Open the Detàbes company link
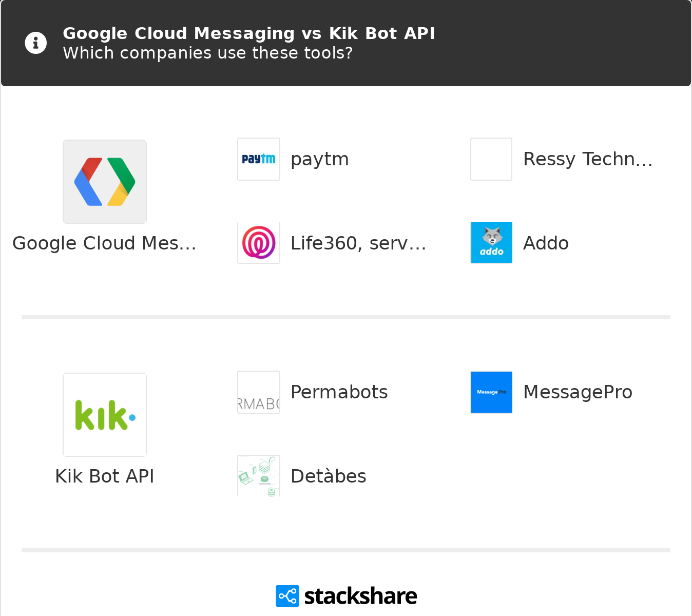 pos(329,476)
